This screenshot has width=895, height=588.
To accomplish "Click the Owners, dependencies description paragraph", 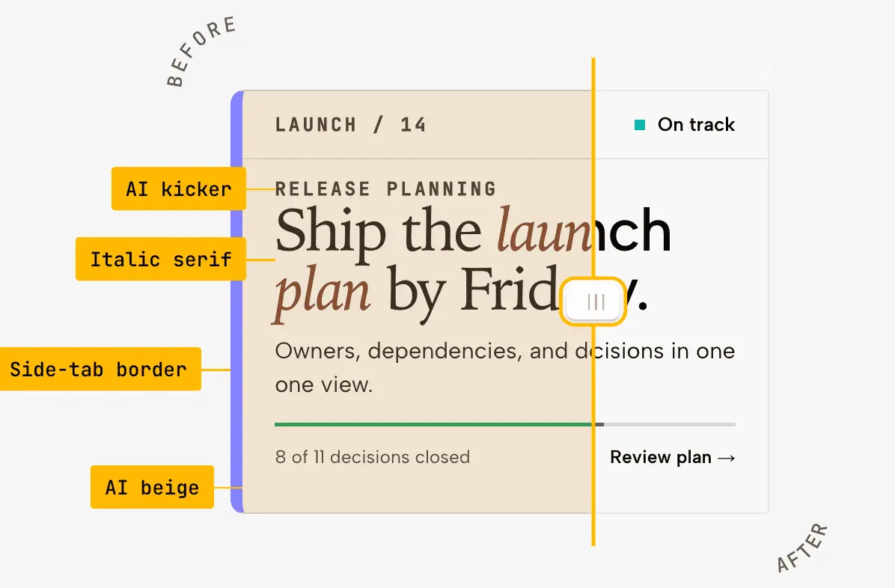I will [x=505, y=367].
